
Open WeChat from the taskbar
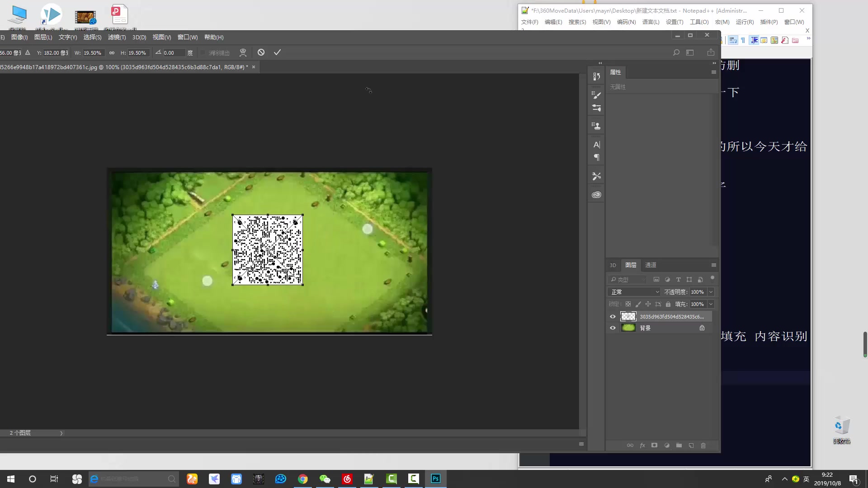(325, 479)
